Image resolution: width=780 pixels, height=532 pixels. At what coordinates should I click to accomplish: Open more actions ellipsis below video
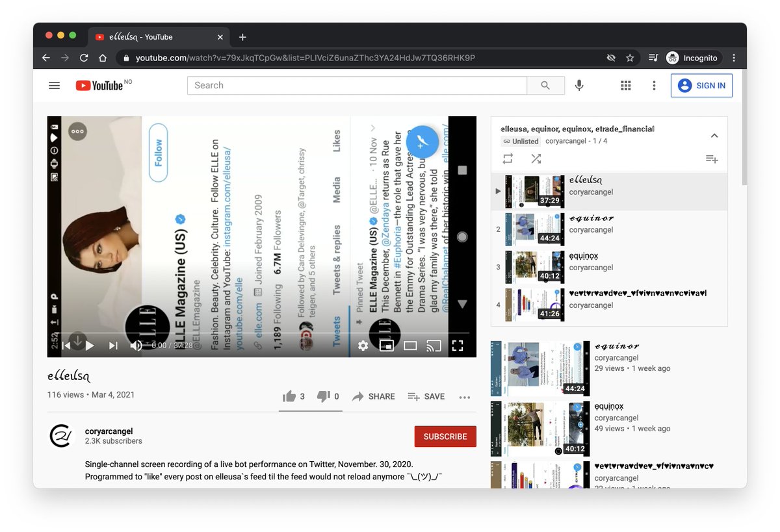(x=464, y=396)
